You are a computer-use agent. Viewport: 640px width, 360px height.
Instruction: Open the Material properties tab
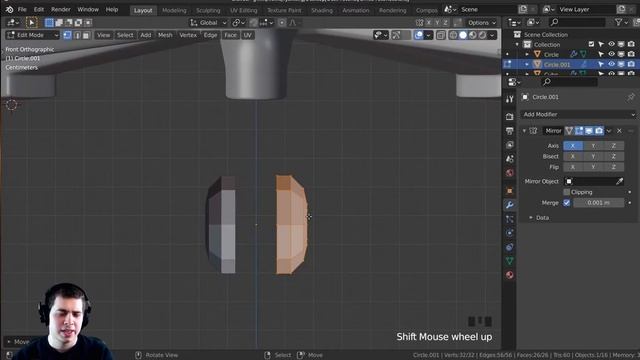[x=509, y=275]
